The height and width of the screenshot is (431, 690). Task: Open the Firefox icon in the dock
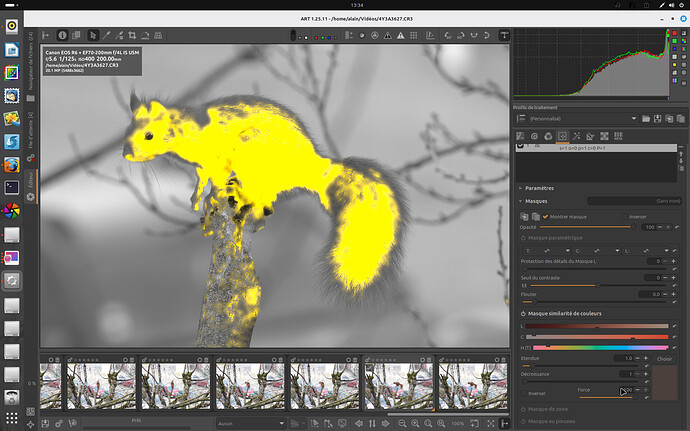pos(12,165)
